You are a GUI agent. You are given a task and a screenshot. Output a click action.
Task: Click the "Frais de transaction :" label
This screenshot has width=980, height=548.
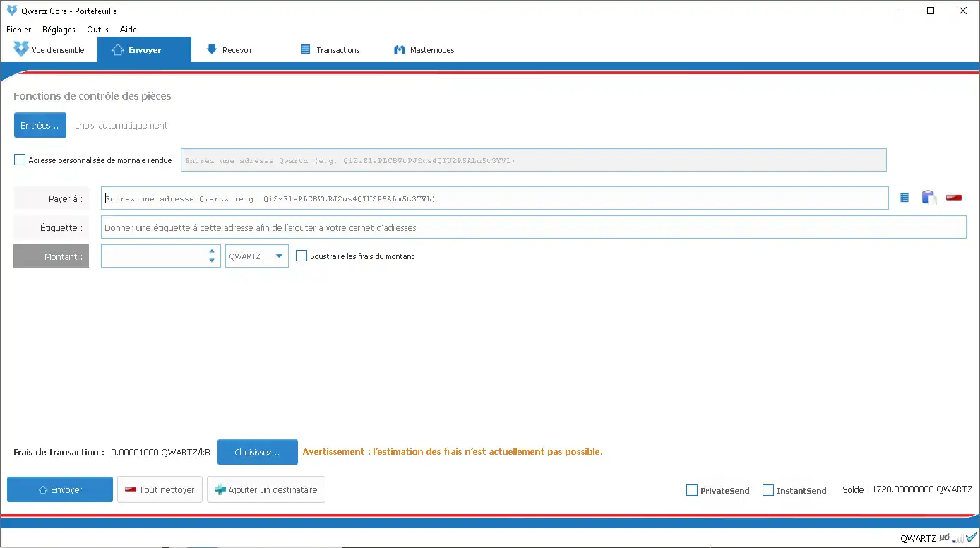(x=59, y=452)
